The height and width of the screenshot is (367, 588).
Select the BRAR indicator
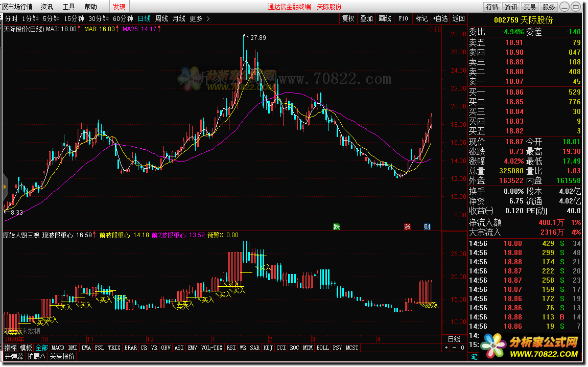pos(130,348)
